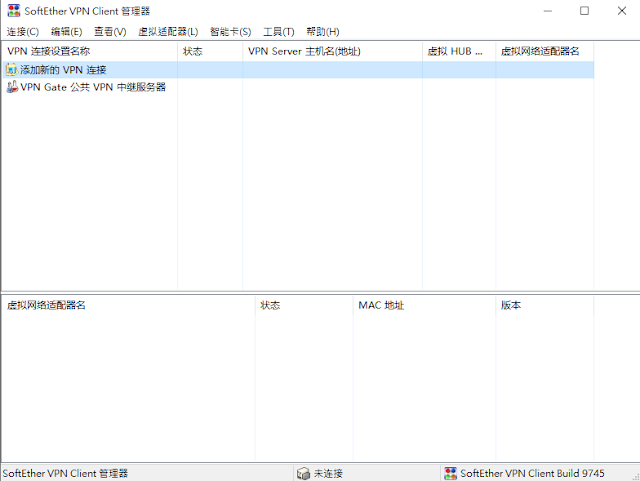Open the 帮助(H) menu
Image resolution: width=640 pixels, height=481 pixels.
[x=323, y=31]
